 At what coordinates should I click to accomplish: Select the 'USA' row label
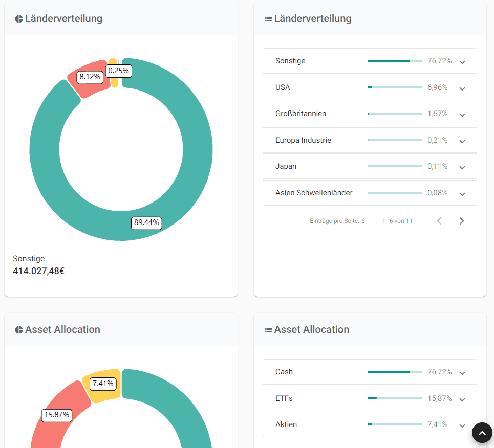pos(283,87)
